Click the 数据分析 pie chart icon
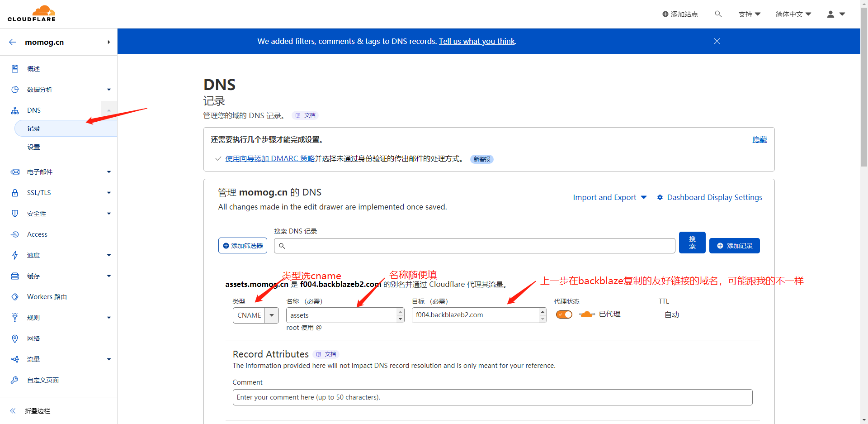The width and height of the screenshot is (868, 424). click(x=15, y=90)
